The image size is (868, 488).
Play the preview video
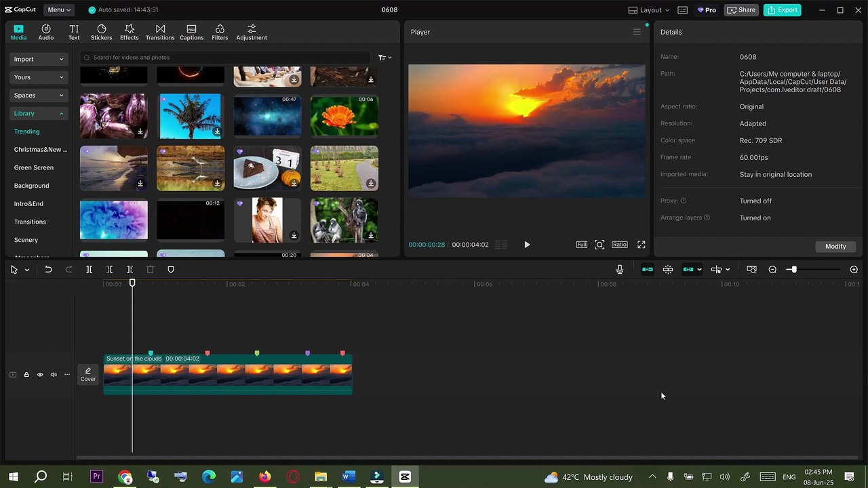point(527,245)
